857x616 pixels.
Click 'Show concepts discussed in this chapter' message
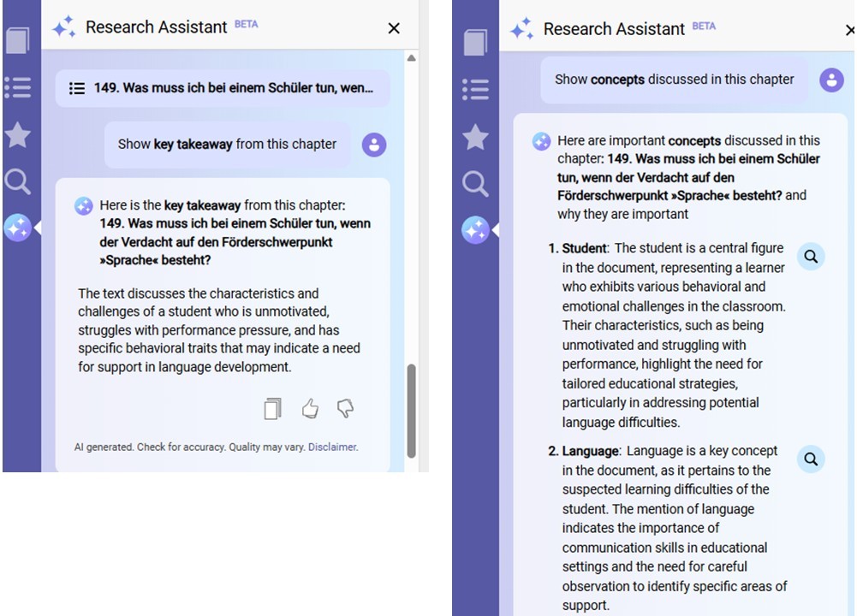(674, 80)
